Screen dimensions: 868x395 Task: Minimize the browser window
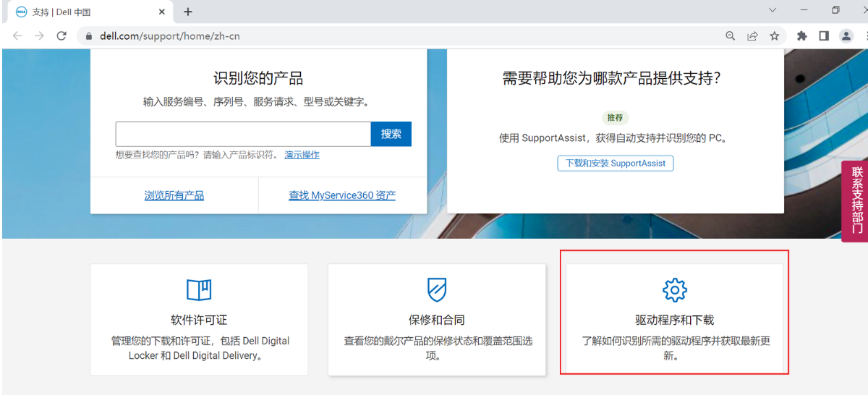804,10
